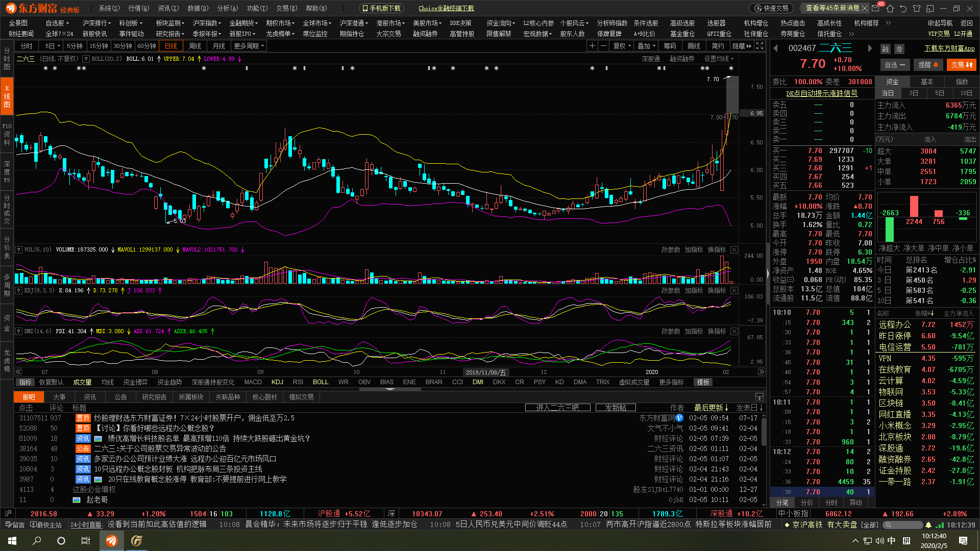Open 分析(A) menu

[228, 8]
